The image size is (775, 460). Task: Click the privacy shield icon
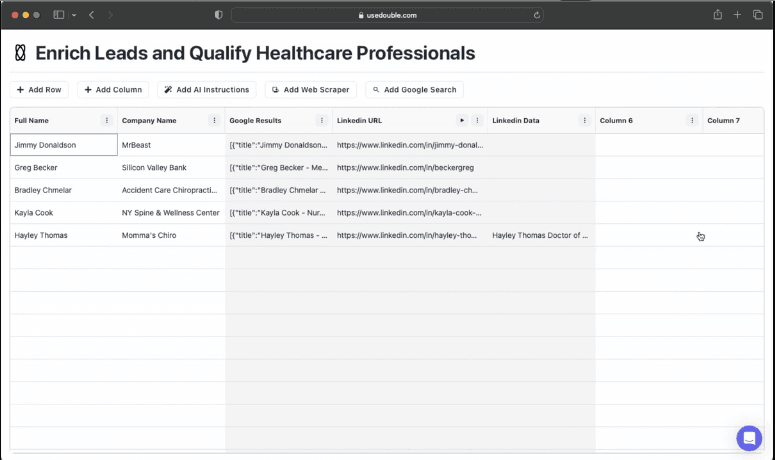tap(219, 15)
